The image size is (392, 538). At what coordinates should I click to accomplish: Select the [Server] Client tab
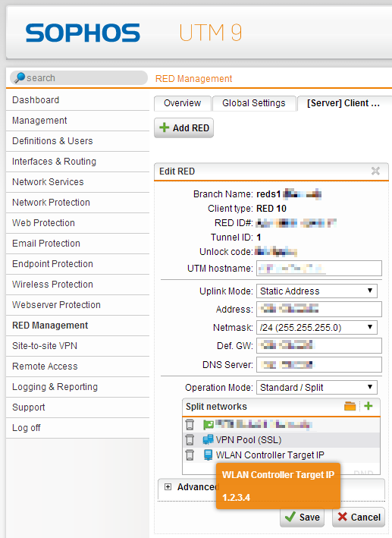(344, 103)
